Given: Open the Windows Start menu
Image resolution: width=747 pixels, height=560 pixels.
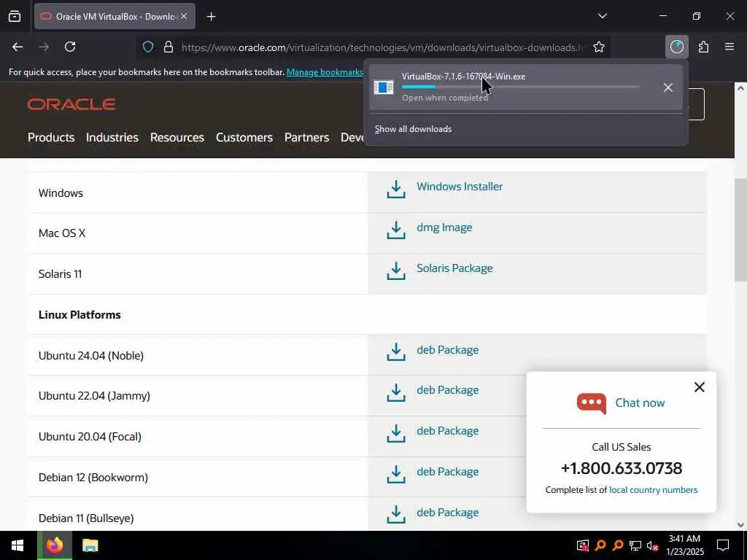Looking at the screenshot, I should point(18,545).
